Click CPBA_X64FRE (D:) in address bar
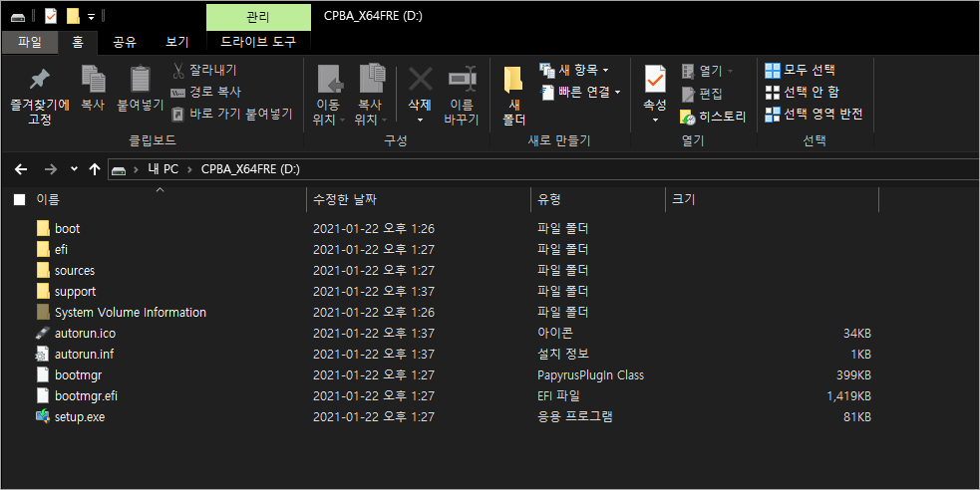This screenshot has width=980, height=490. [x=250, y=169]
